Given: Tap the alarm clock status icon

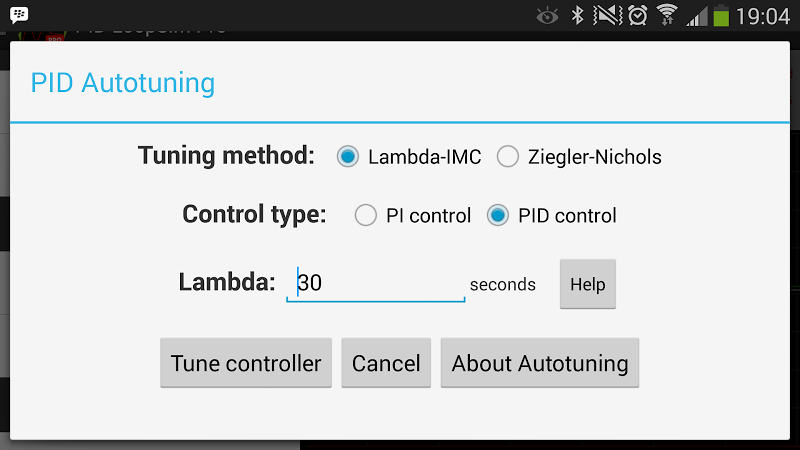Looking at the screenshot, I should (x=637, y=15).
